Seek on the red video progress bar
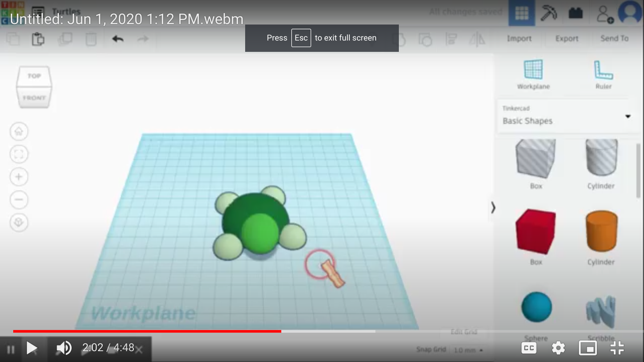 click(x=147, y=331)
